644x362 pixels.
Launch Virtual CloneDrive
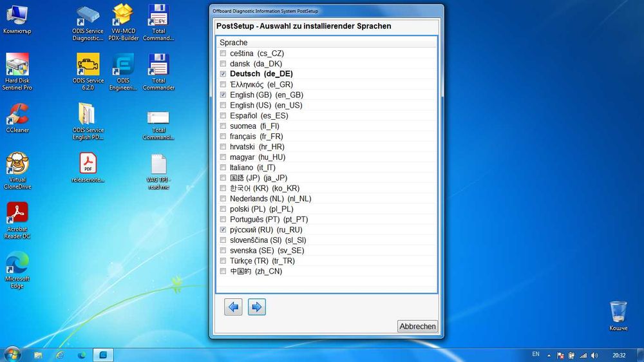coord(17,171)
